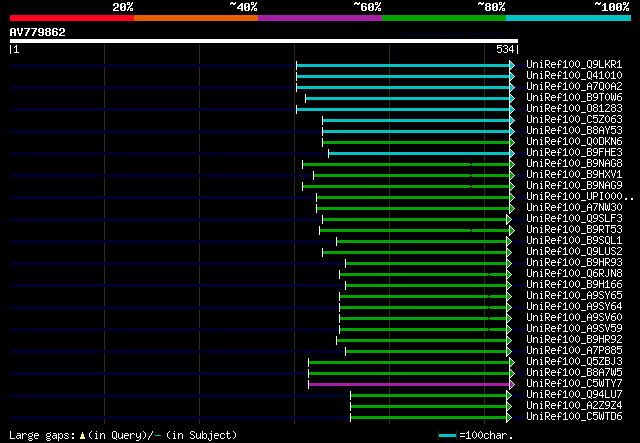
Task: Click the 534 query end position label
Action: 505,49
